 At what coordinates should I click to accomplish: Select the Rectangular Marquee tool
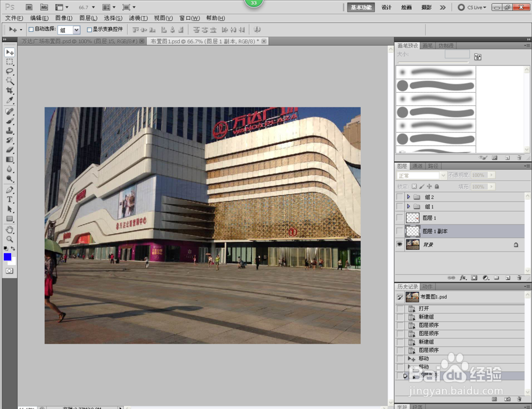tap(10, 62)
